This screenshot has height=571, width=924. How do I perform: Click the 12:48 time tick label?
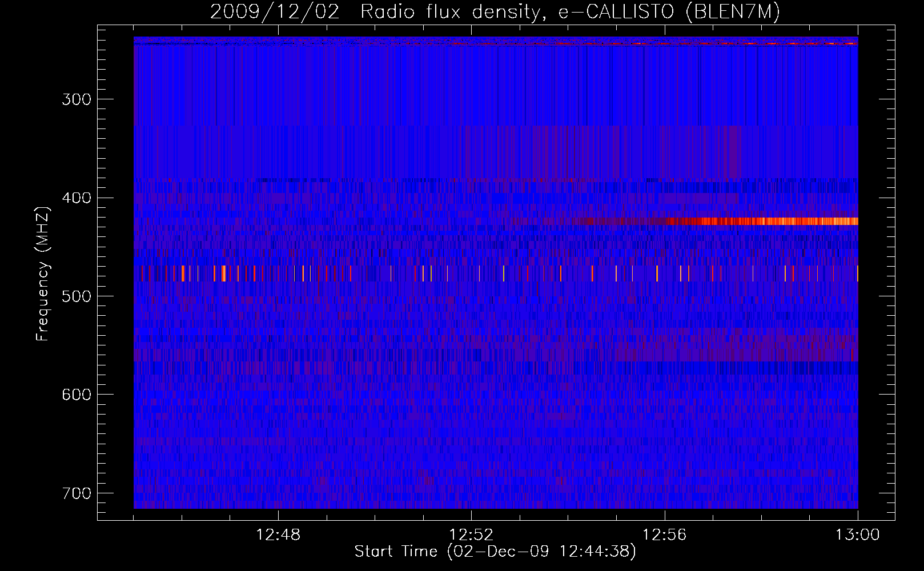(278, 535)
